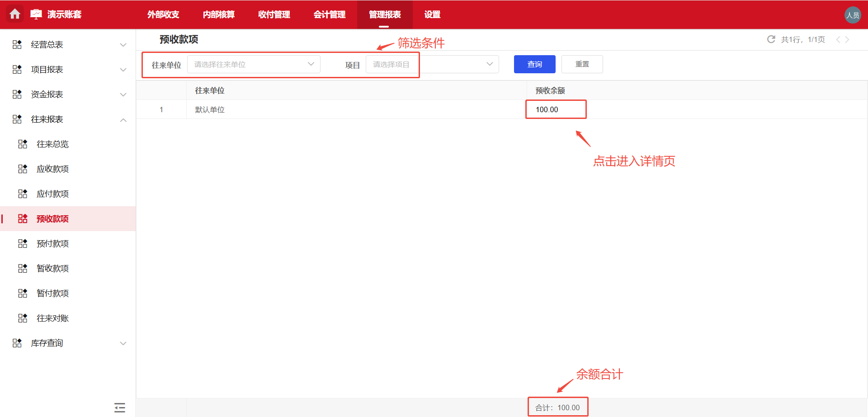Go to next page with right arrow
Viewport: 868px width, 417px height.
pos(849,39)
